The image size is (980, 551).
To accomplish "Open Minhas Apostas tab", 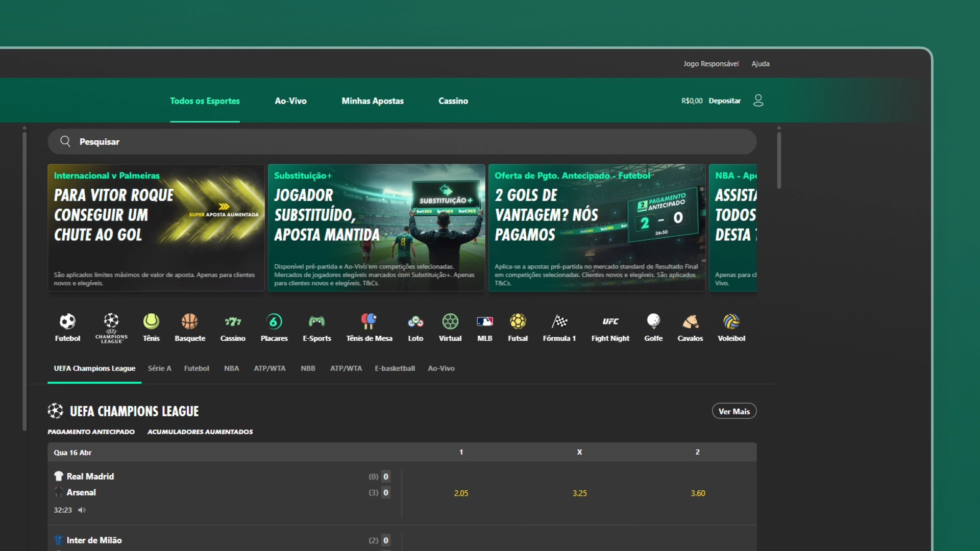I will coord(373,101).
